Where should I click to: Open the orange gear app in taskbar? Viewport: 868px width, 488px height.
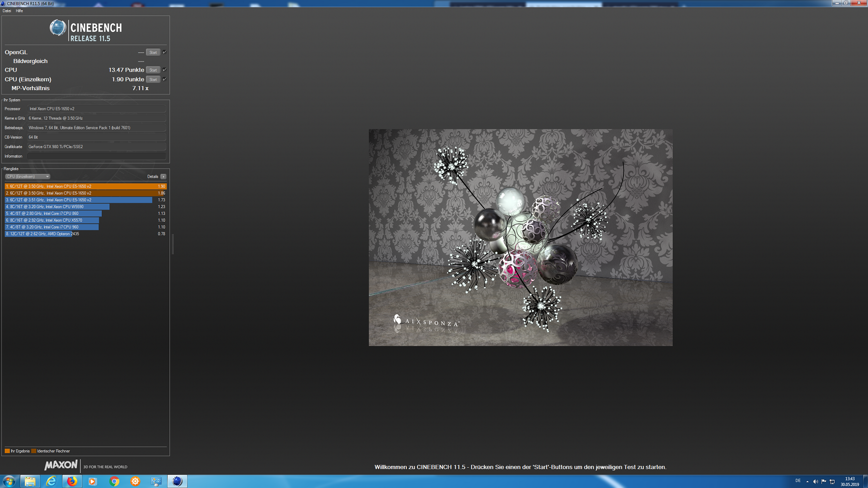pos(135,481)
